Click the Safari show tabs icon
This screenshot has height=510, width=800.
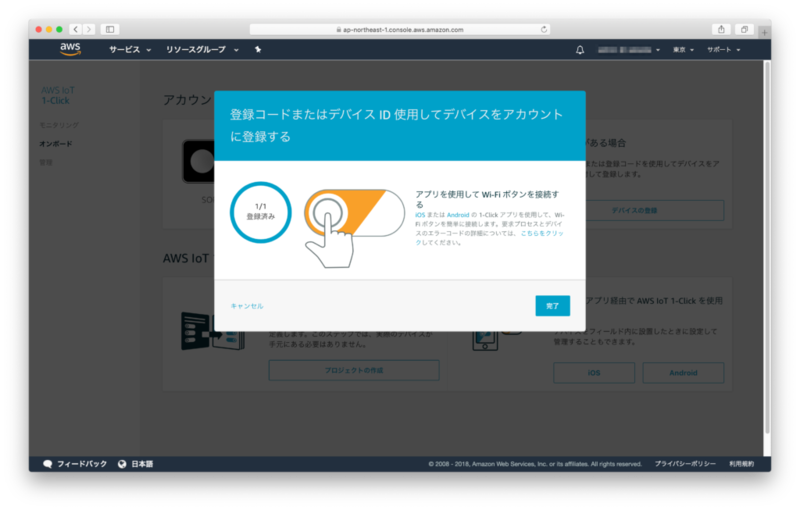[x=744, y=29]
